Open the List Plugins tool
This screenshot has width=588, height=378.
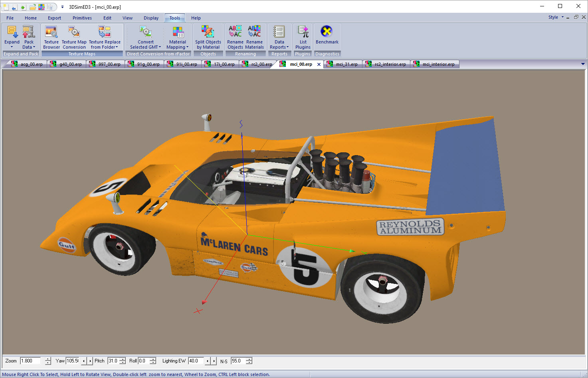(303, 37)
